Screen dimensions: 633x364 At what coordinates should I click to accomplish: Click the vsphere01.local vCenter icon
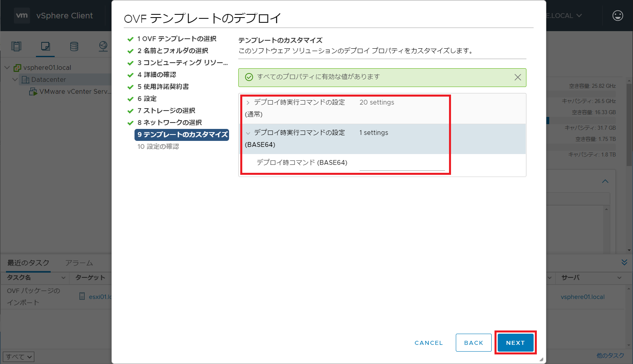pyautogui.click(x=17, y=67)
